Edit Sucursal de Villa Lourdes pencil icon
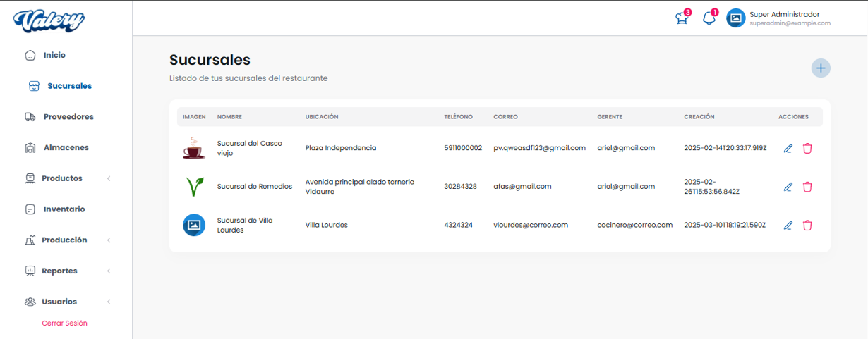Screen dimensions: 868x339 point(788,226)
